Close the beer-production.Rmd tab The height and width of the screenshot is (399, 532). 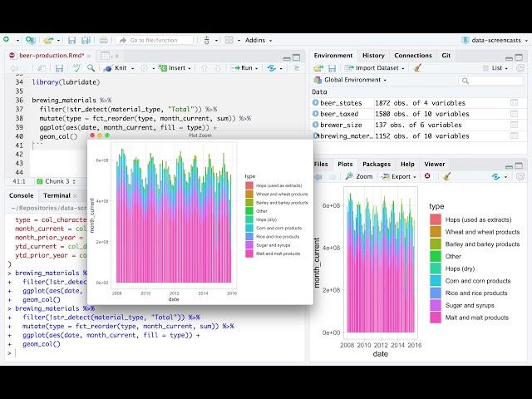[89, 56]
